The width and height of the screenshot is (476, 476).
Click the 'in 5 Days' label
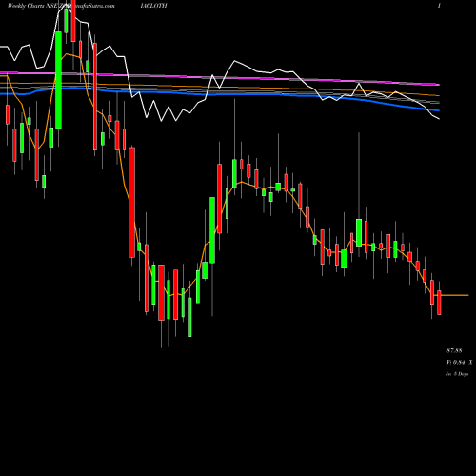pos(457,374)
